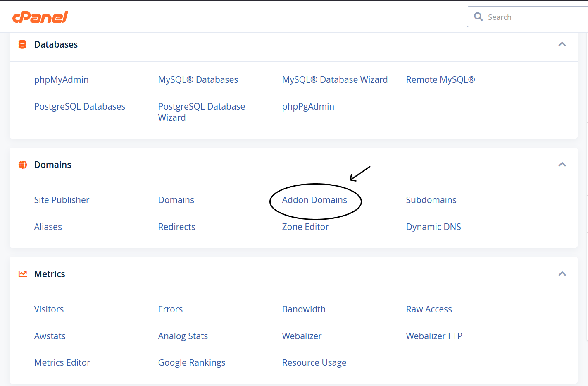The width and height of the screenshot is (588, 386).
Task: Open Redirects
Action: (x=176, y=227)
